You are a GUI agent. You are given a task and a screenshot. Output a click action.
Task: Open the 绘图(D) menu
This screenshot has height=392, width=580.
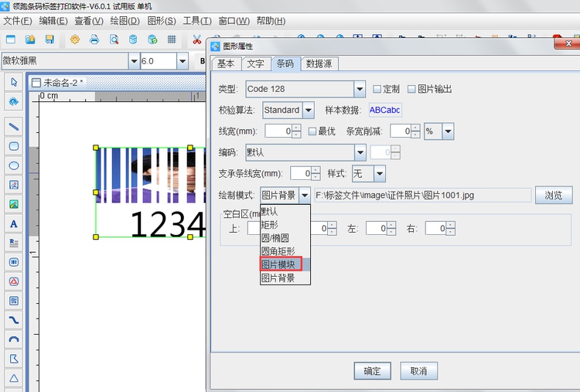(x=125, y=20)
